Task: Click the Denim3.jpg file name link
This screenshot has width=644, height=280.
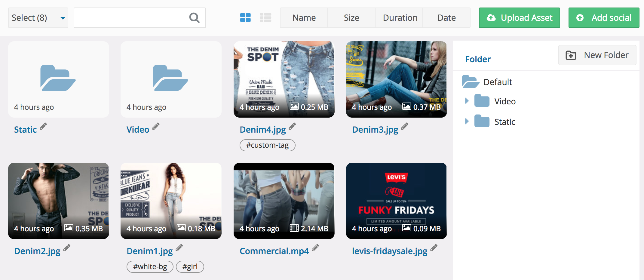Action: (375, 130)
